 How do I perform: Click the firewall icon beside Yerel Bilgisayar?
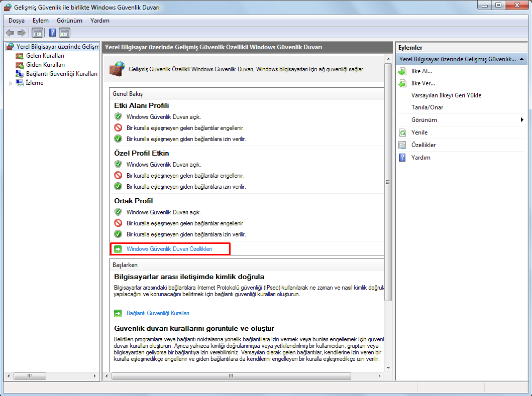click(10, 47)
